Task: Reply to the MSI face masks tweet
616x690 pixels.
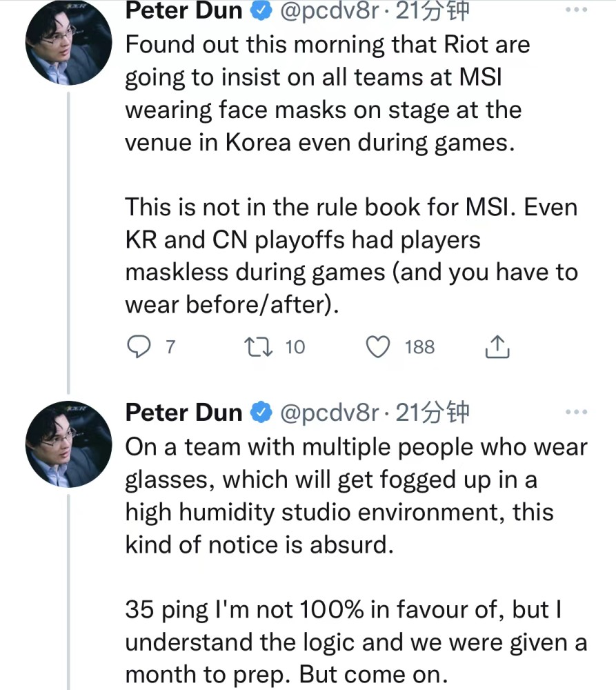Action: pyautogui.click(x=140, y=346)
